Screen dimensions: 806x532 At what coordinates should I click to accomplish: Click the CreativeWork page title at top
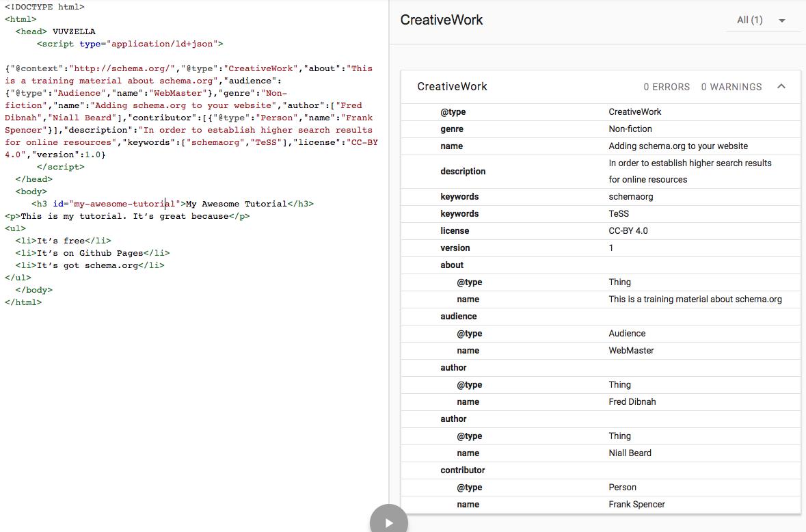441,20
